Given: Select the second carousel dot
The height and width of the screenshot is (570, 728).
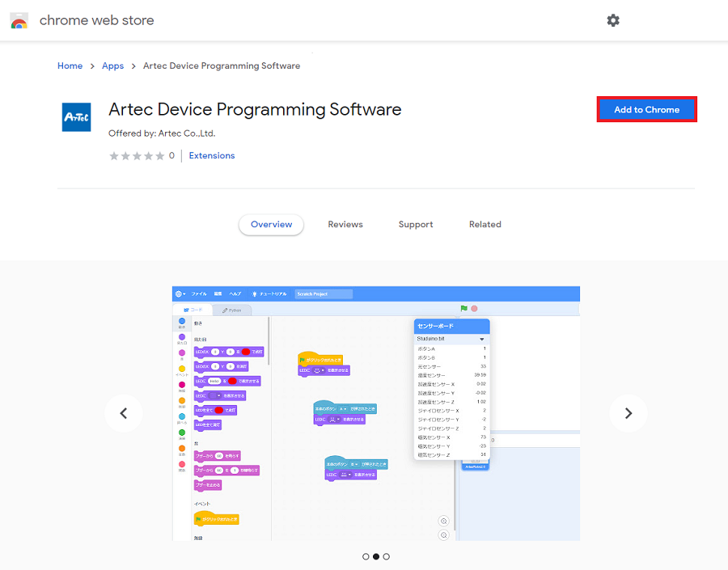Looking at the screenshot, I should click(x=376, y=556).
